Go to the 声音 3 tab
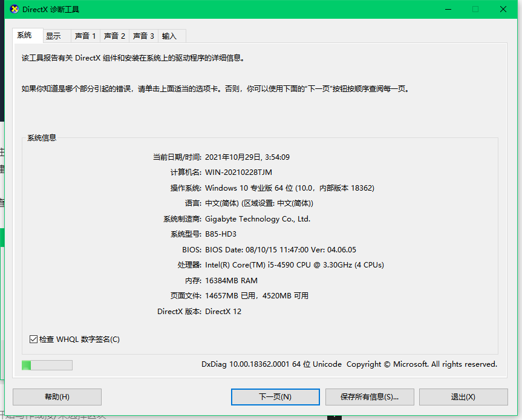Screen dimensions: 522x420 [x=143, y=36]
